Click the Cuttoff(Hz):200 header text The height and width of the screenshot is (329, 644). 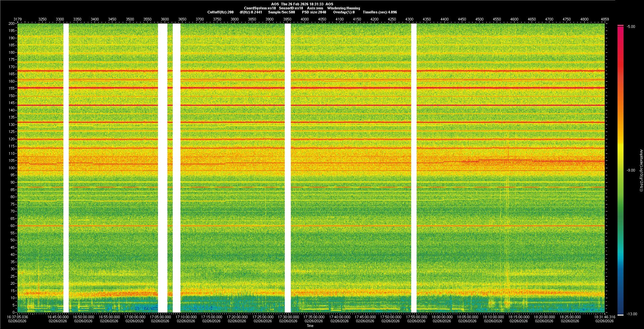tap(220, 12)
